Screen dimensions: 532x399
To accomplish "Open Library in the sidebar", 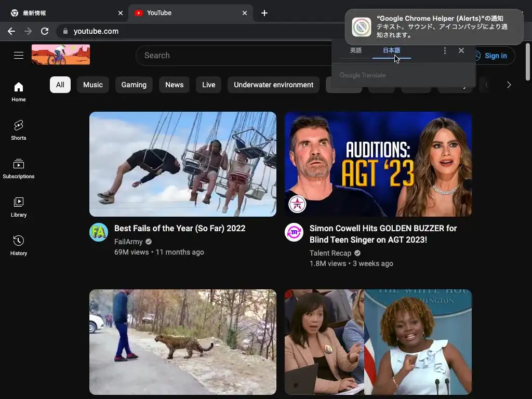I will coord(19,207).
